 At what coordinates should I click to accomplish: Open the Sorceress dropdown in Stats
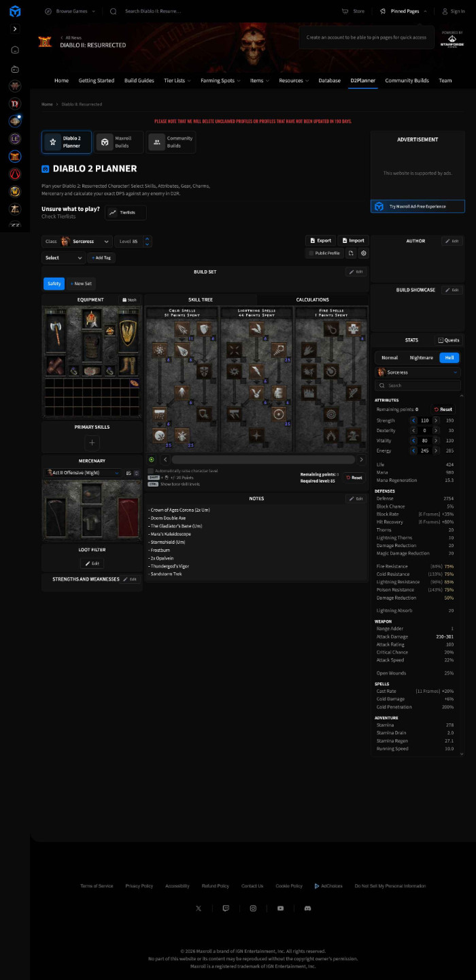point(418,372)
